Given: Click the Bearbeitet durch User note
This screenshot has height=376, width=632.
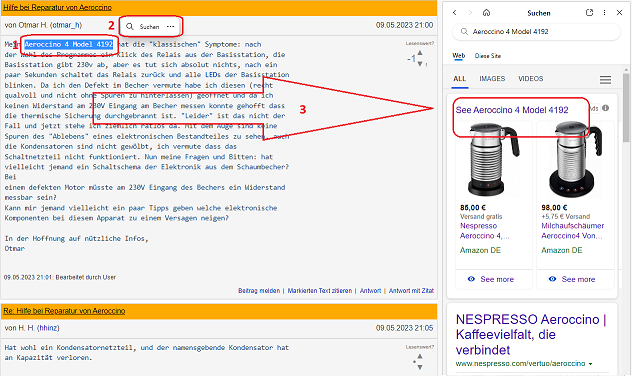Looking at the screenshot, I should (x=60, y=277).
